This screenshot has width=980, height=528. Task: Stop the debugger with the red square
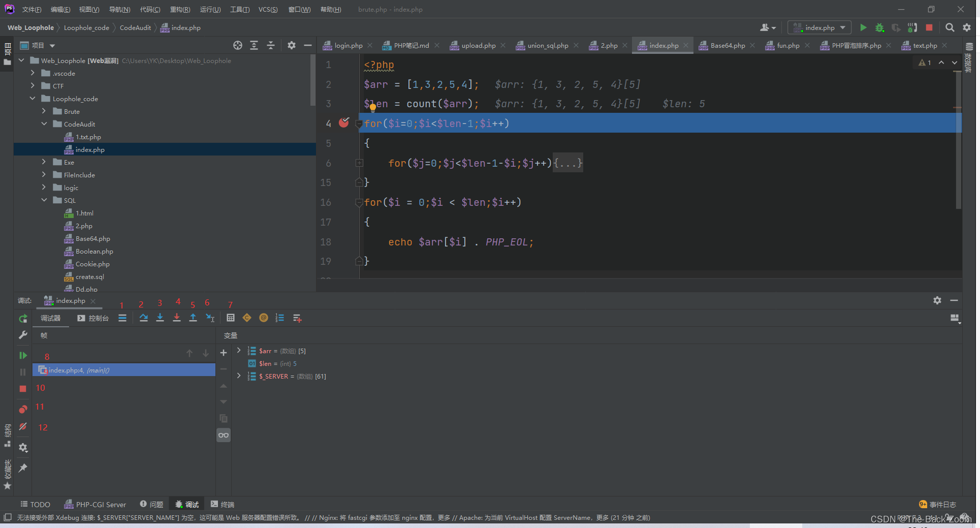point(23,389)
